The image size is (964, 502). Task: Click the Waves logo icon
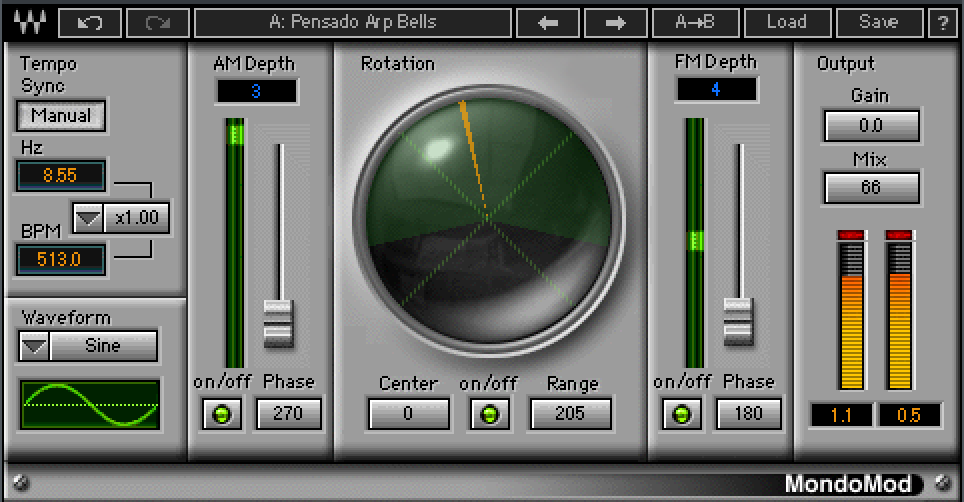30,23
